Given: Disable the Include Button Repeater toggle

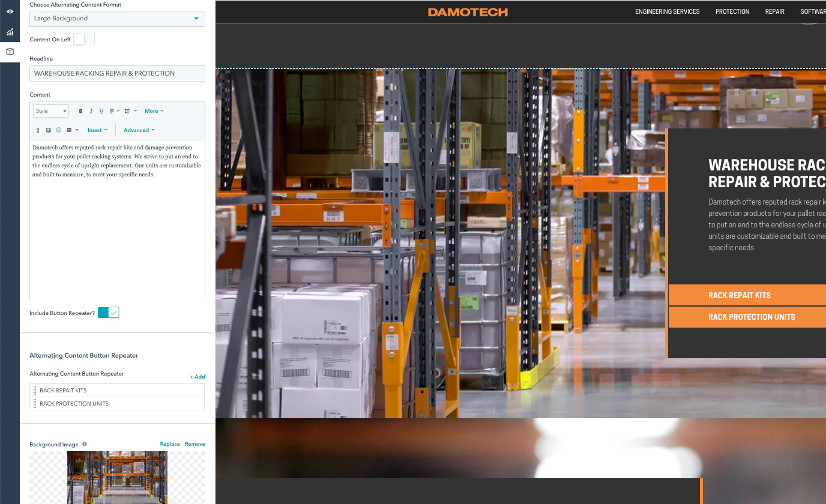Looking at the screenshot, I should pyautogui.click(x=109, y=313).
